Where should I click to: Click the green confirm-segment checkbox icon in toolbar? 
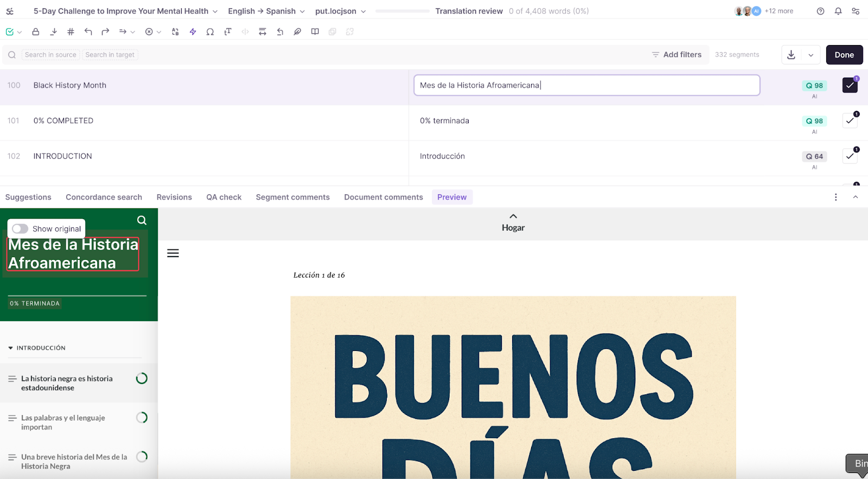pyautogui.click(x=10, y=32)
